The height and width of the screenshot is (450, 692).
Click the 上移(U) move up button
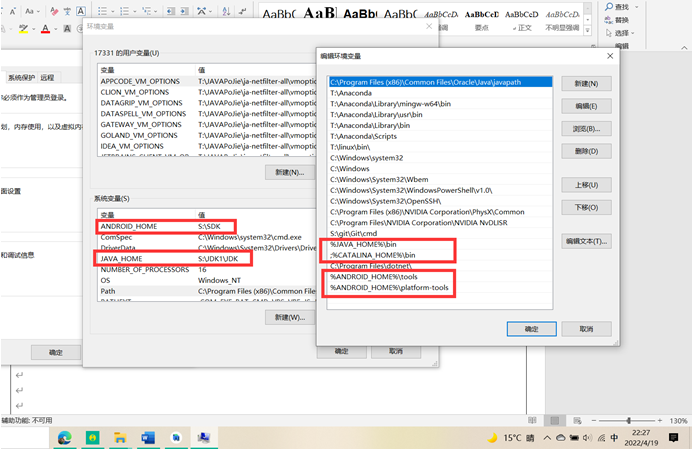pos(586,185)
